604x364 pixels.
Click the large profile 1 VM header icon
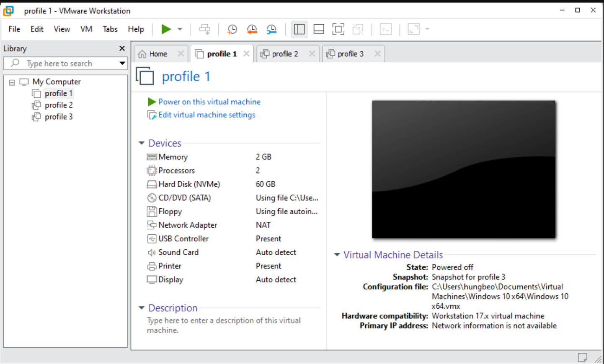point(145,76)
